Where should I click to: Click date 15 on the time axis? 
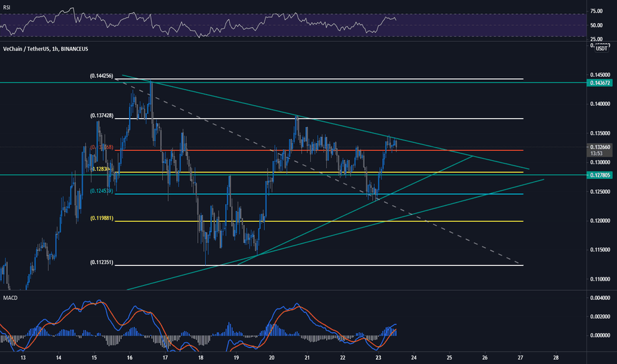coord(94,357)
